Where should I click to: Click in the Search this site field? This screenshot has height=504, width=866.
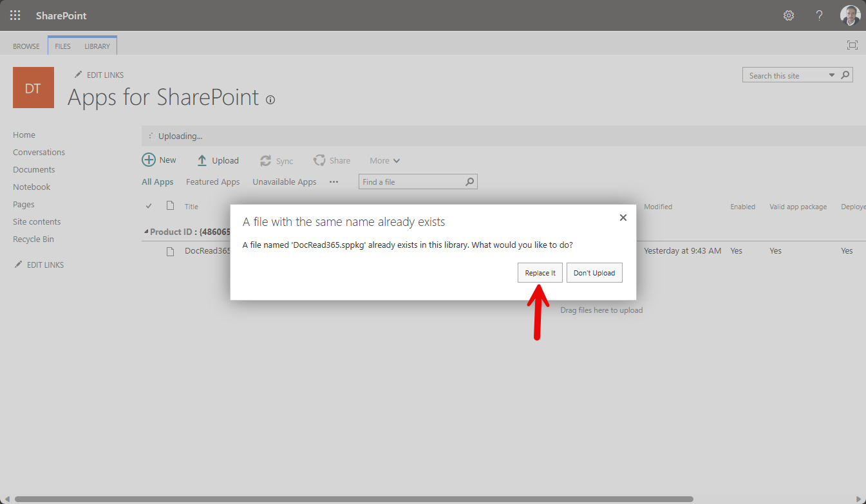[784, 75]
